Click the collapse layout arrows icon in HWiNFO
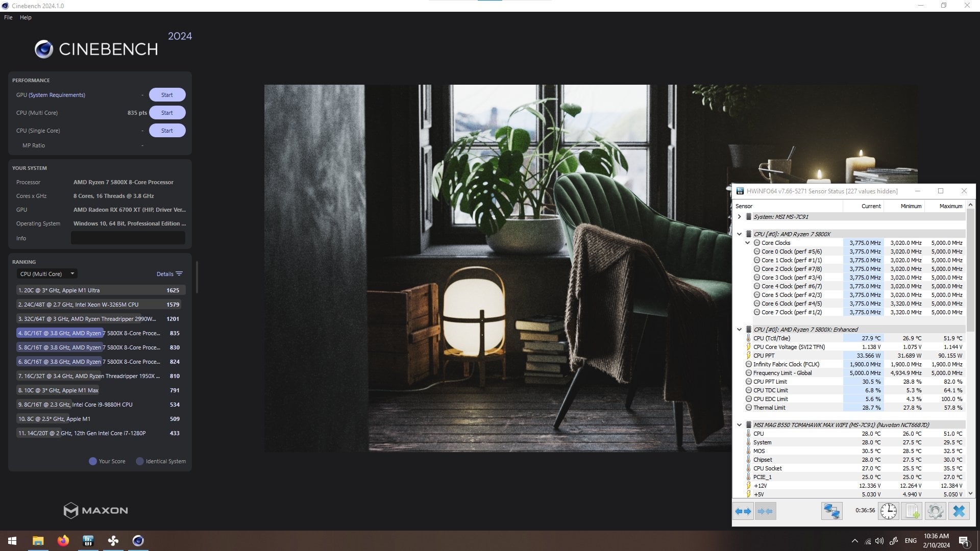The height and width of the screenshot is (551, 980). tap(765, 511)
